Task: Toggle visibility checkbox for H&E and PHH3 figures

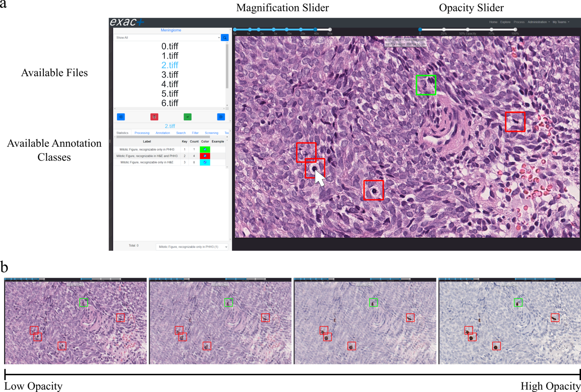Action: (x=205, y=156)
